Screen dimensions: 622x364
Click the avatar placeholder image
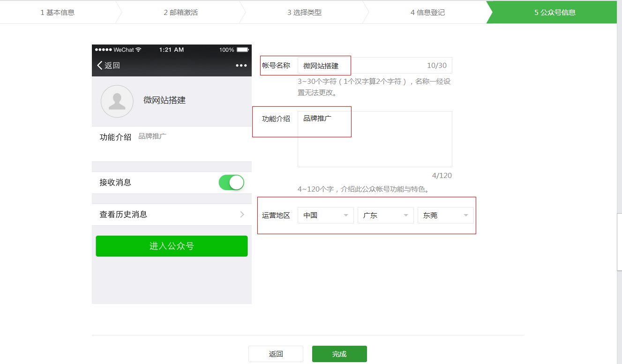click(x=117, y=101)
